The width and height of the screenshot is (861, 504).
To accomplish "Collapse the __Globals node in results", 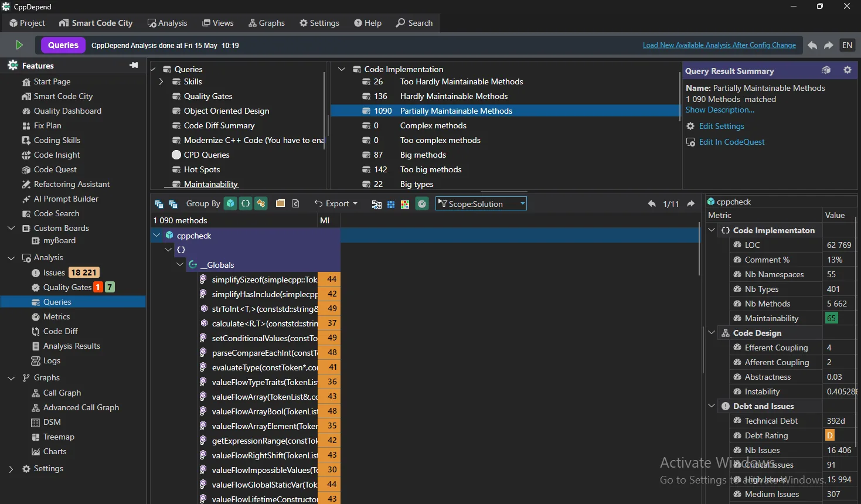I will tap(180, 265).
